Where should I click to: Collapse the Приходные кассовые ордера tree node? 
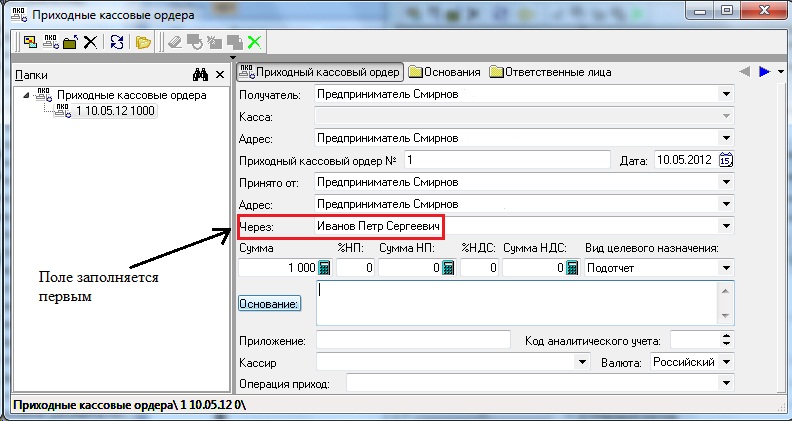(26, 95)
